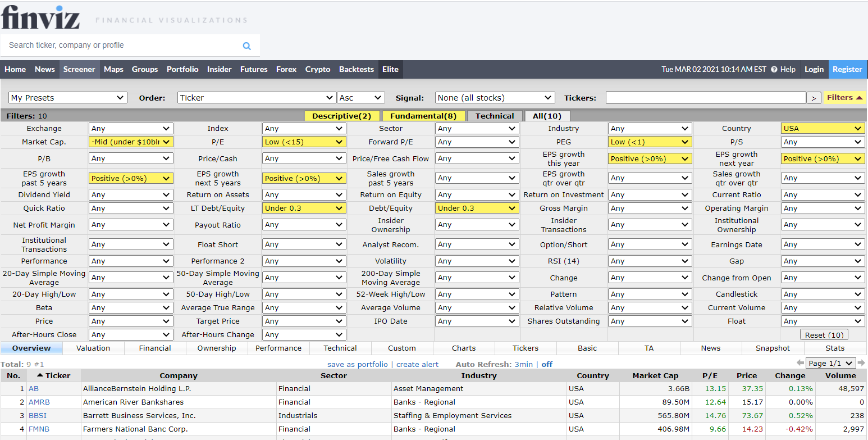The height and width of the screenshot is (440, 868).
Task: Open Maps in navigation bar
Action: coord(113,70)
